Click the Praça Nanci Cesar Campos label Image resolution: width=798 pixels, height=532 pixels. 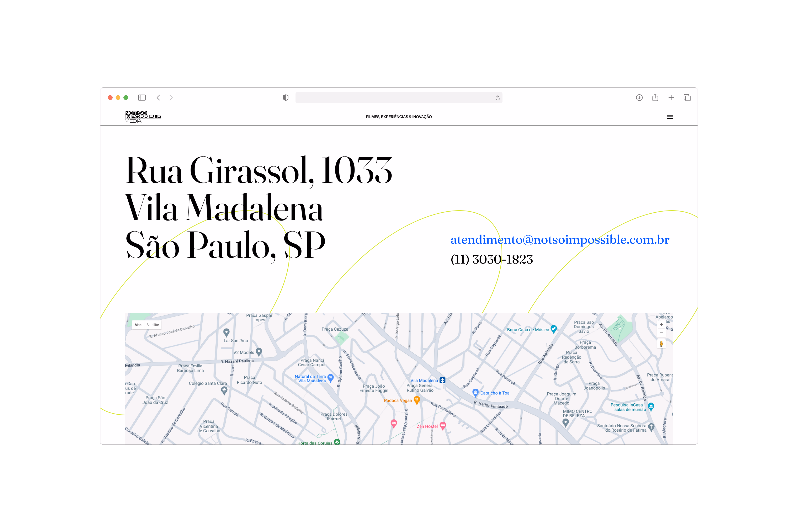(x=312, y=363)
